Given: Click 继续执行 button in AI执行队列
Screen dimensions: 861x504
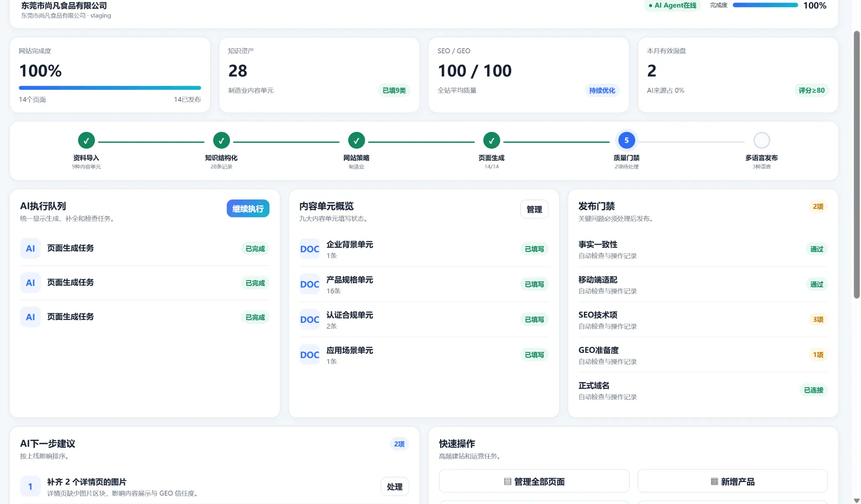Looking at the screenshot, I should [x=248, y=208].
